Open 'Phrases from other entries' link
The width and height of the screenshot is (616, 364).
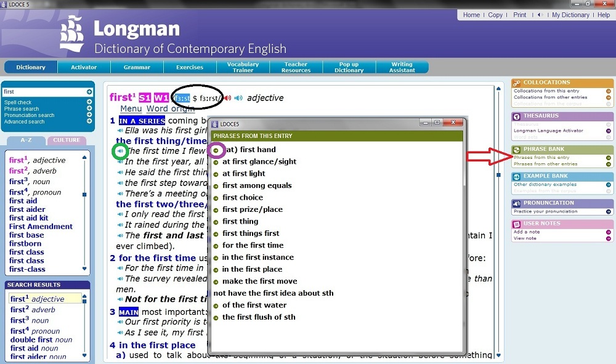pyautogui.click(x=545, y=164)
